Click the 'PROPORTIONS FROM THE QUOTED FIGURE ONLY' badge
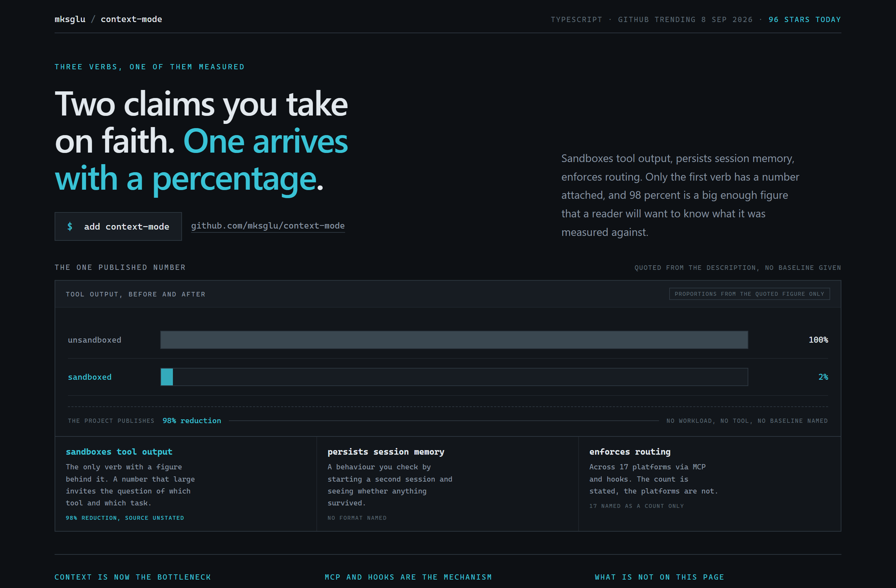 (x=749, y=294)
